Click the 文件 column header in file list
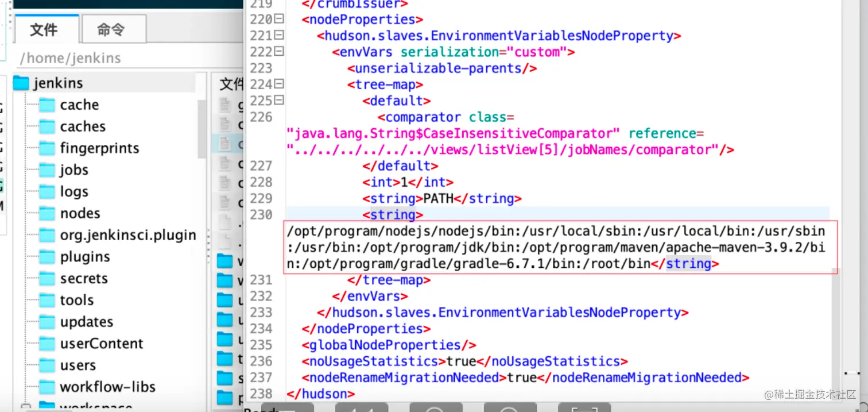 tap(231, 85)
